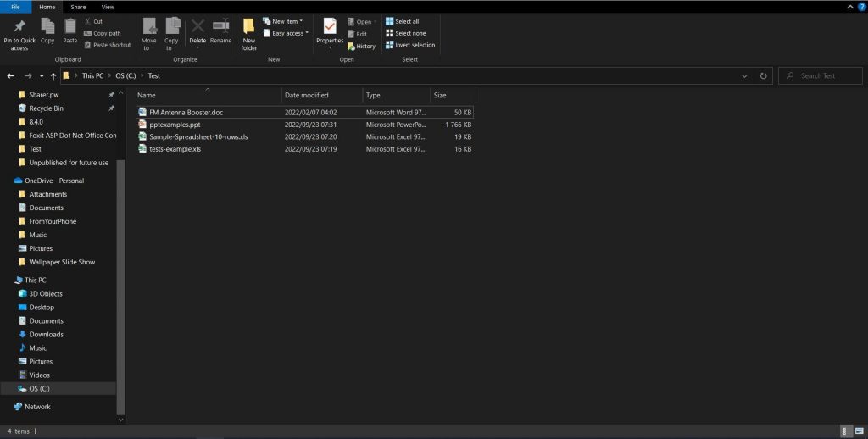Select pptexamples.ppt file
Image resolution: width=868 pixels, height=439 pixels.
coord(304,125)
